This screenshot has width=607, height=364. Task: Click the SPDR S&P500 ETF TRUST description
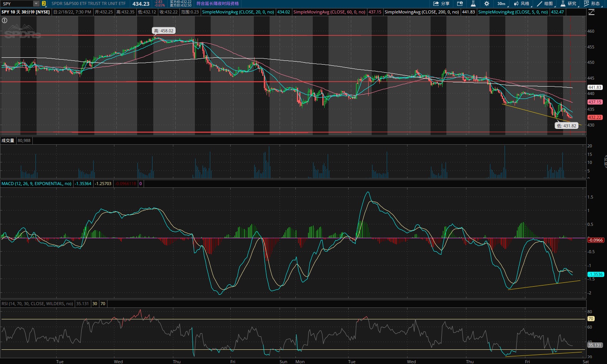point(88,3)
